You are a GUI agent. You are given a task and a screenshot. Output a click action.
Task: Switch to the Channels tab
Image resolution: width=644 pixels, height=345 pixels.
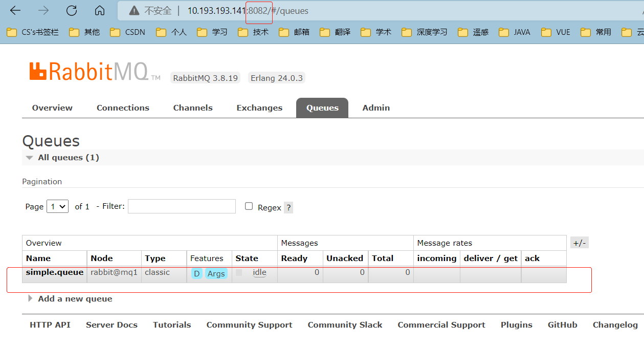193,108
